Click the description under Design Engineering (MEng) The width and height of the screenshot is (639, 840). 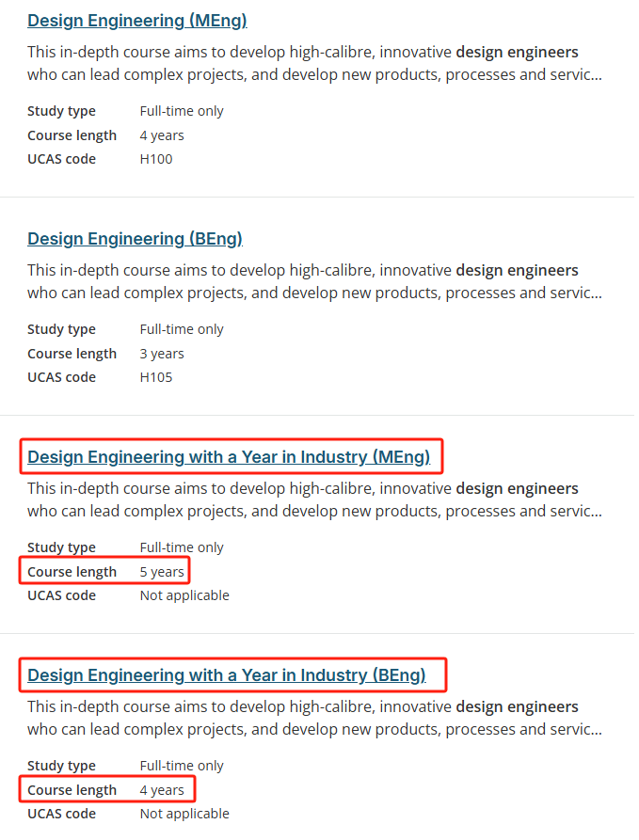click(314, 63)
